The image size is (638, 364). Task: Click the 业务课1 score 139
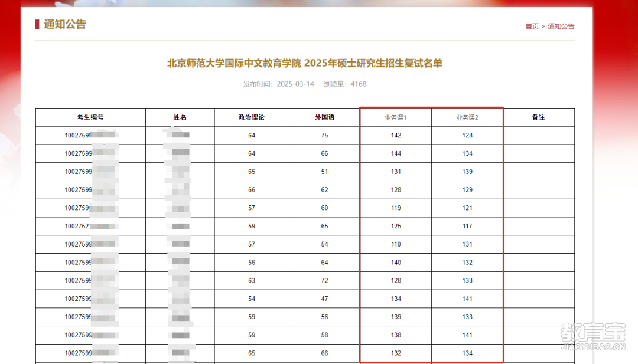[396, 317]
